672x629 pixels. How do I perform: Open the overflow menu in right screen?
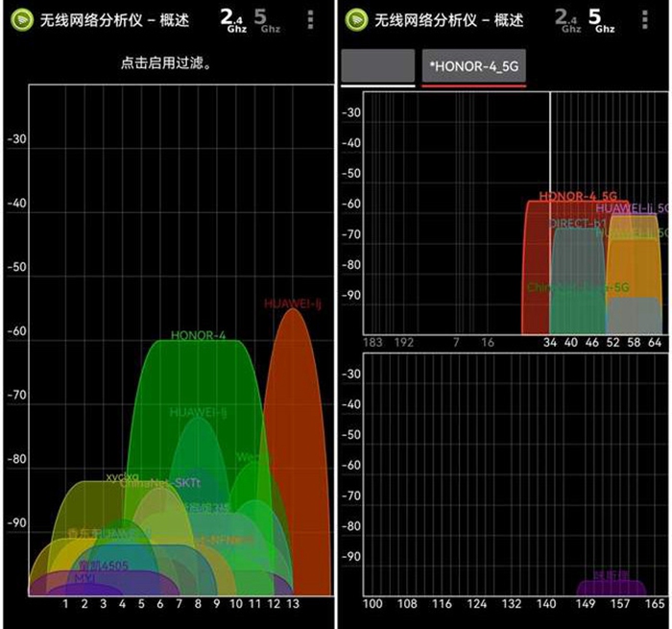click(x=644, y=20)
